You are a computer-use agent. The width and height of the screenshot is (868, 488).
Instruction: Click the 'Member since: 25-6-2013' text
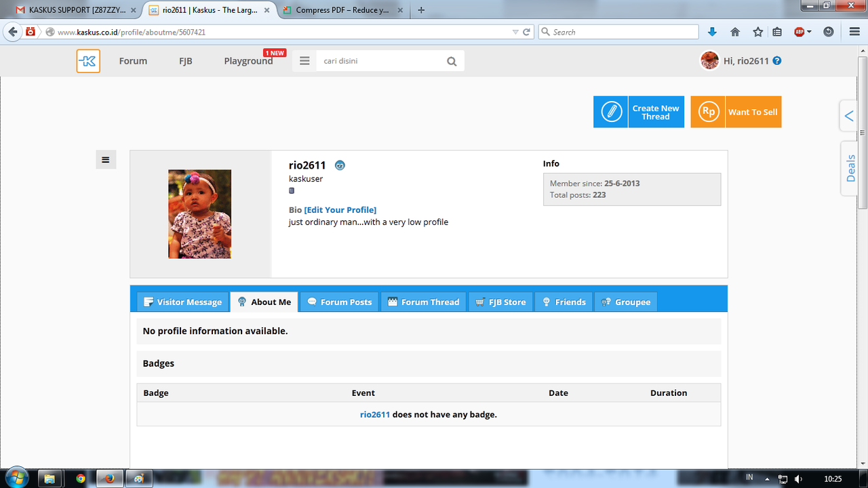(595, 183)
